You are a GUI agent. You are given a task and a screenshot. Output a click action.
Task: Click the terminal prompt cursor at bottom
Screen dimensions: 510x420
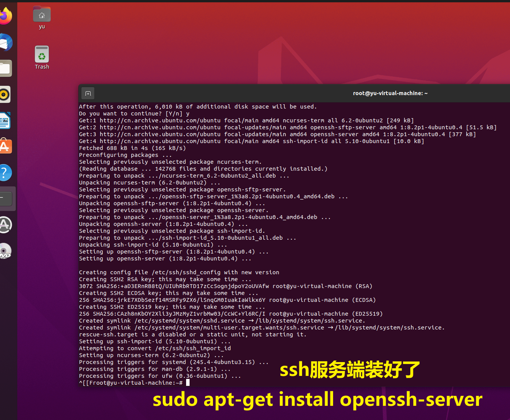188,382
